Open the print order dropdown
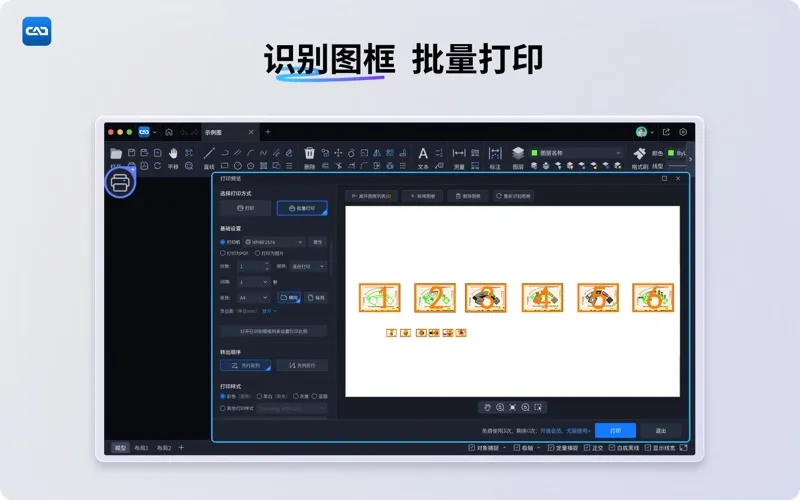The width and height of the screenshot is (800, 500). [308, 266]
